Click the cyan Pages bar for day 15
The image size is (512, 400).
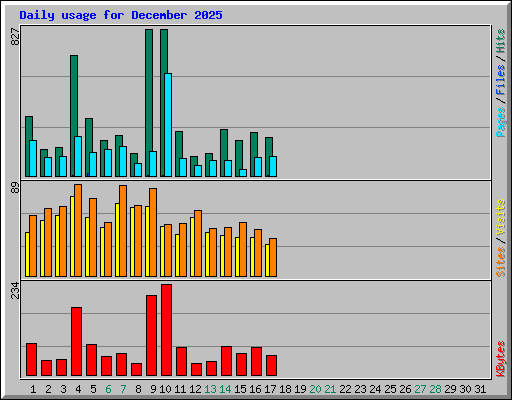[x=243, y=173]
